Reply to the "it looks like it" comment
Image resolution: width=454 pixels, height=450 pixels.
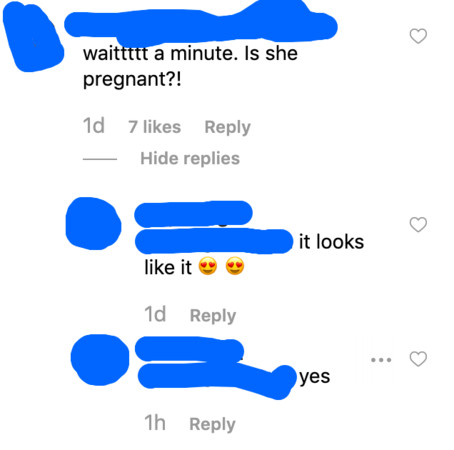[213, 315]
